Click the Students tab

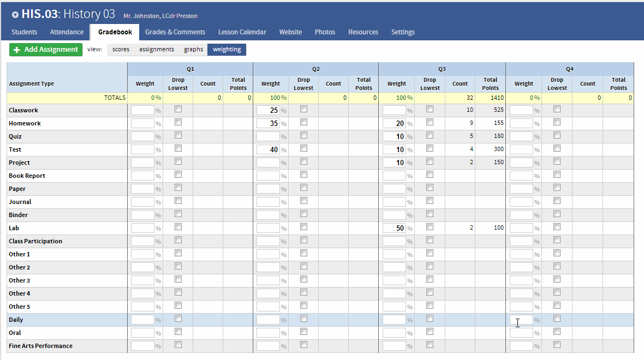(x=24, y=32)
